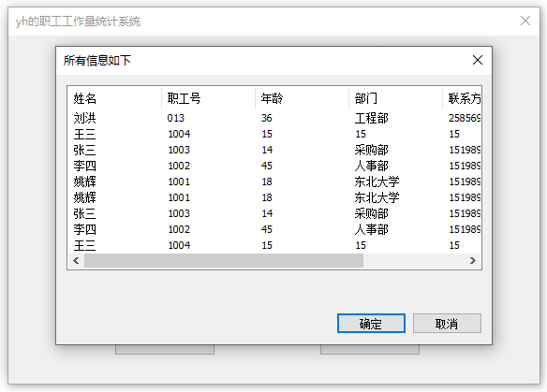The width and height of the screenshot is (547, 392).
Task: Click the 部门 column header
Action: [x=395, y=98]
